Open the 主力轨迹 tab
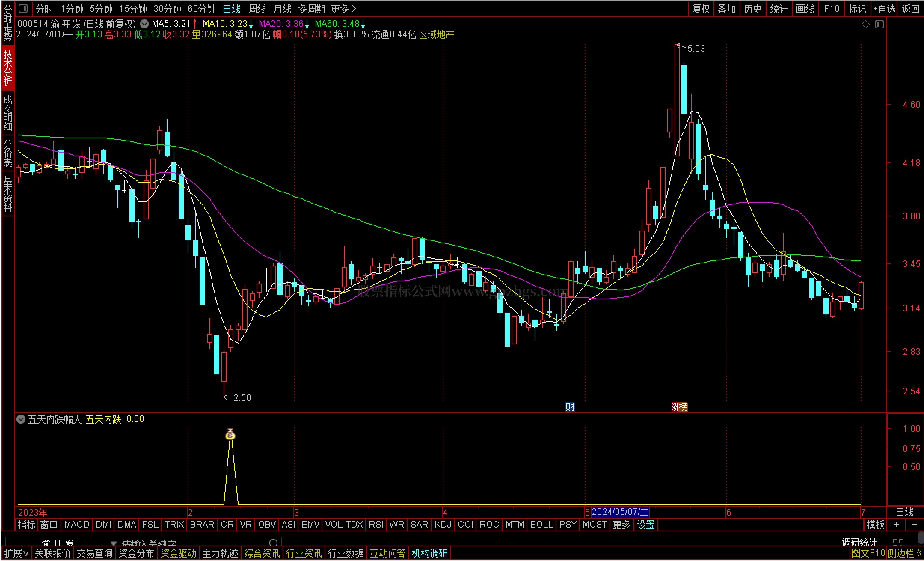This screenshot has height=561, width=924. [x=220, y=553]
